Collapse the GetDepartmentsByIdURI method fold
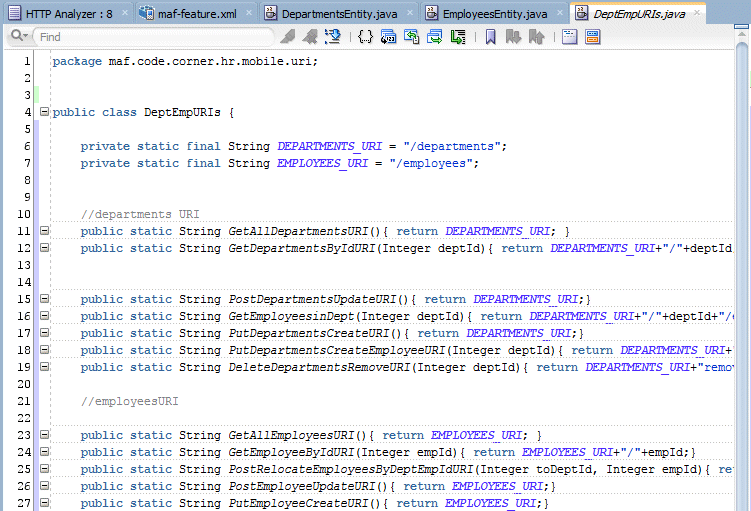This screenshot has width=751, height=511. 44,248
